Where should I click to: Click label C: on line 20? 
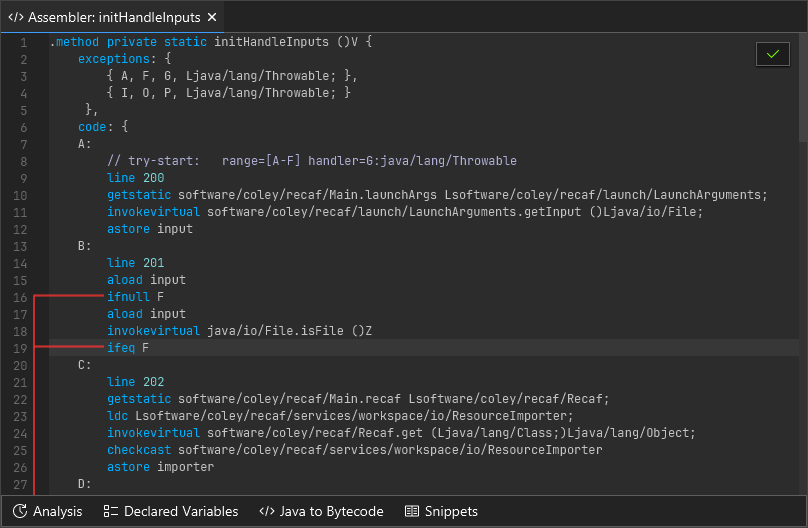(85, 365)
